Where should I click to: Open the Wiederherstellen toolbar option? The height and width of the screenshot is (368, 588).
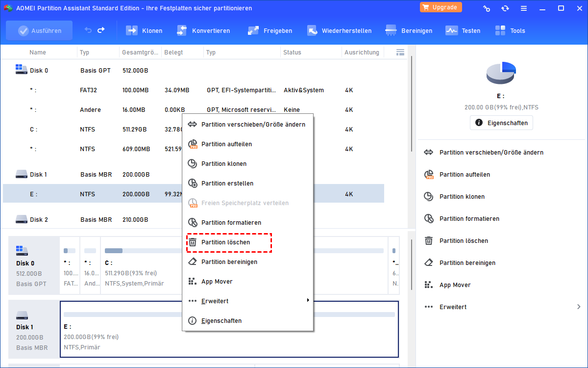point(339,30)
